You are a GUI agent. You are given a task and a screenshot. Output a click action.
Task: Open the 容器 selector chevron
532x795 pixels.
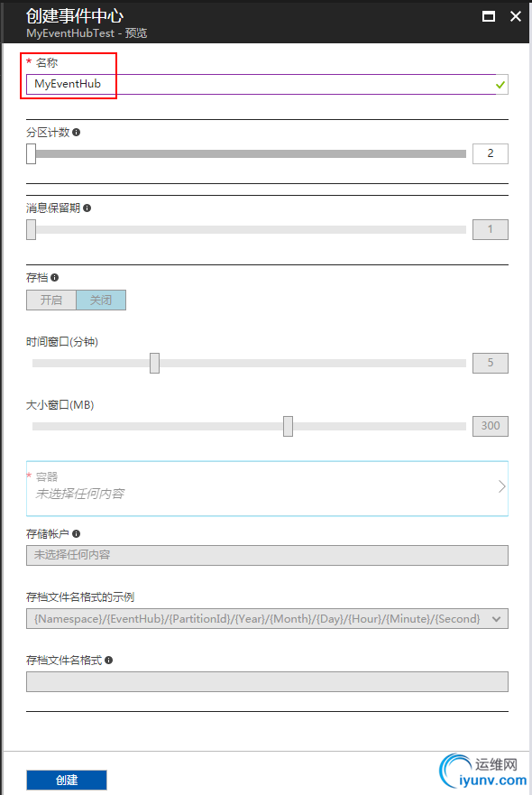point(501,486)
